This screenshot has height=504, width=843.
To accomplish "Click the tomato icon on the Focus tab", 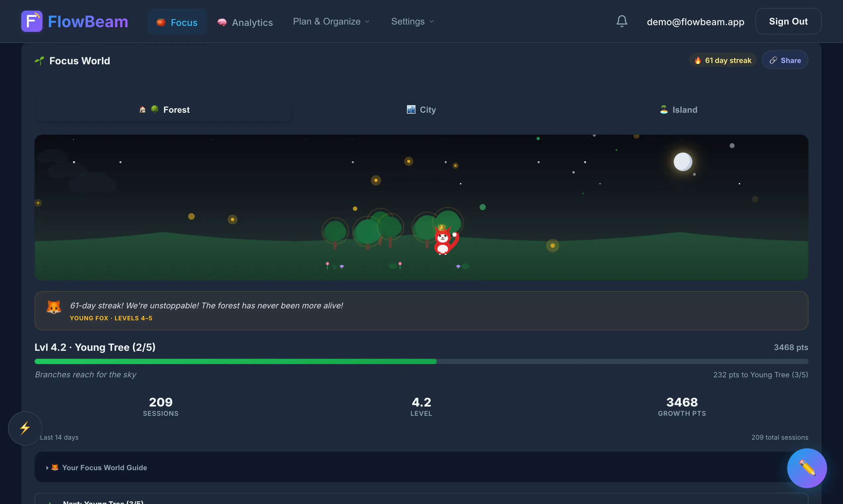I will click(161, 23).
